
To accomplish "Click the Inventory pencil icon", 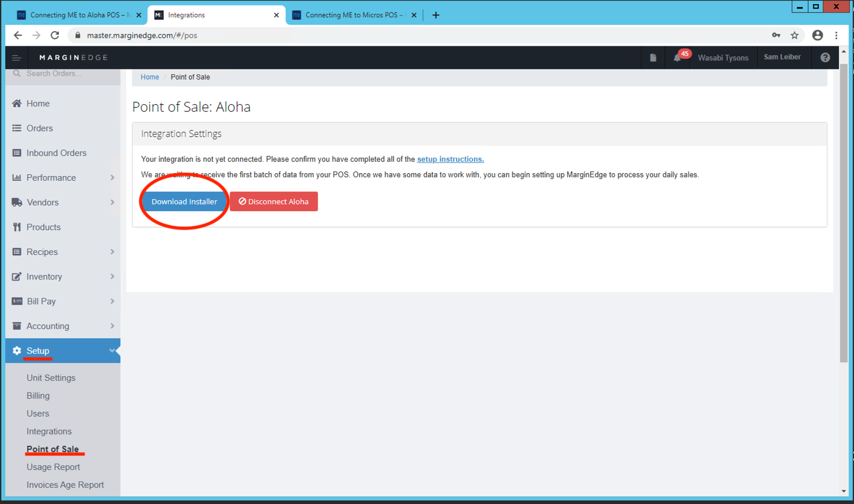I will pyautogui.click(x=17, y=277).
